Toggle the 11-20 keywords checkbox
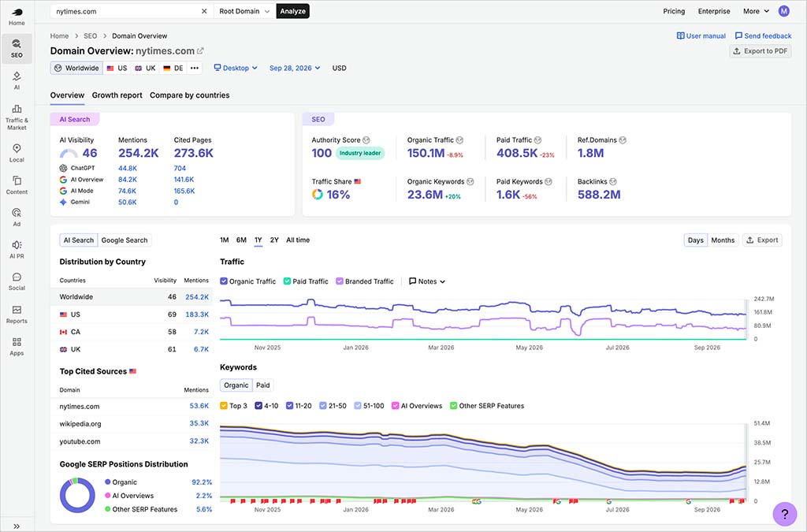This screenshot has height=532, width=807. (290, 406)
